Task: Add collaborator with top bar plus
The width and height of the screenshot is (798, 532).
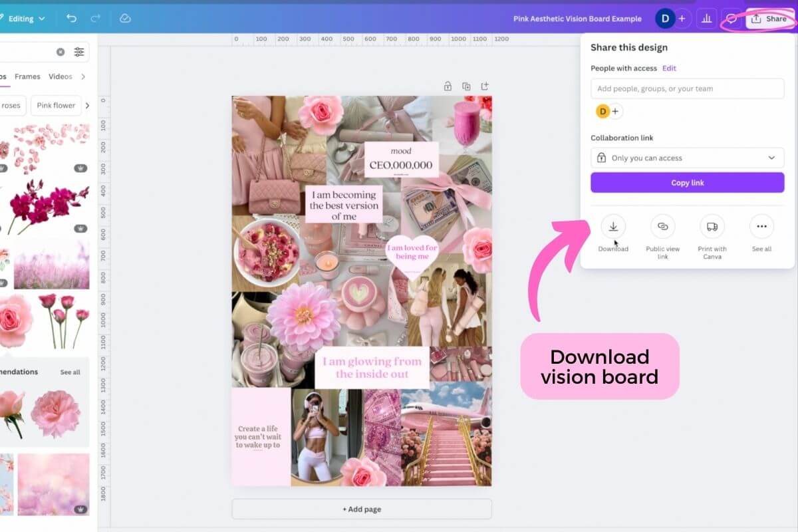Action: click(x=682, y=19)
